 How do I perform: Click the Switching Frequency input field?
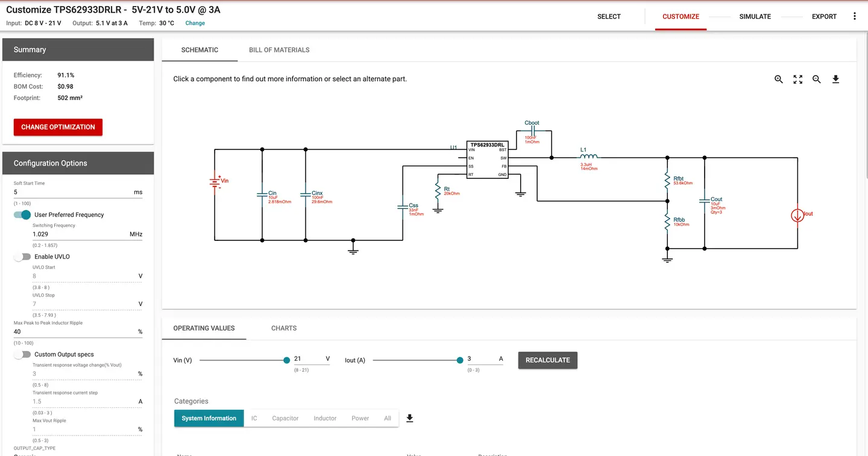[x=87, y=234]
